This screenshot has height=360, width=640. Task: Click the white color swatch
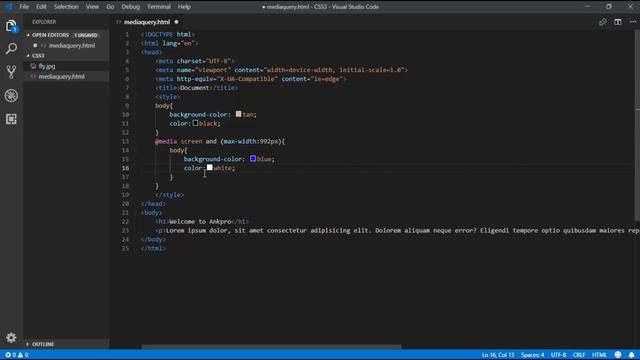(209, 167)
